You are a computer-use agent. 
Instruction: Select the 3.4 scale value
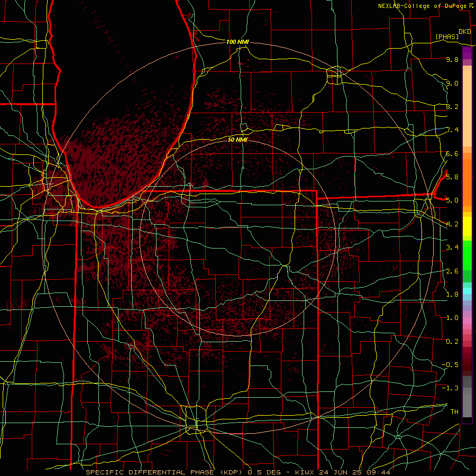(452, 248)
